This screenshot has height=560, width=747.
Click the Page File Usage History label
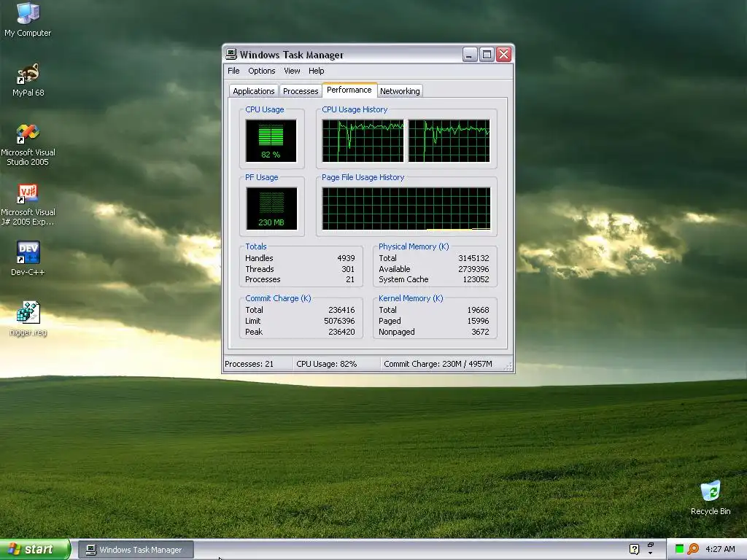(363, 177)
